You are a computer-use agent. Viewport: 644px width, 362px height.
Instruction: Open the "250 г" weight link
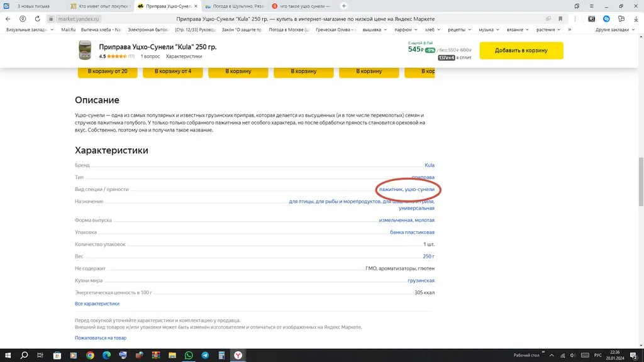click(x=428, y=256)
